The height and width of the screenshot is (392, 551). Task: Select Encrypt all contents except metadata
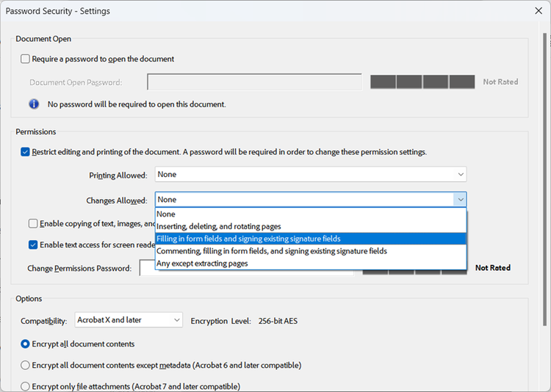click(26, 365)
